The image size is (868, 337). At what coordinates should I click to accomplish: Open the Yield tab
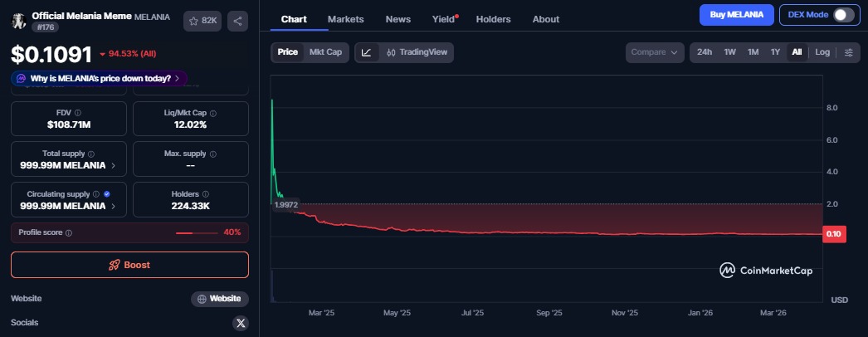click(445, 19)
